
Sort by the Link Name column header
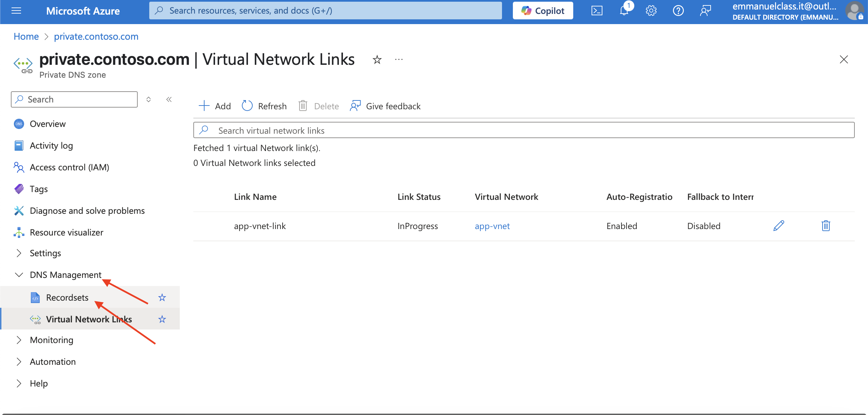tap(255, 197)
